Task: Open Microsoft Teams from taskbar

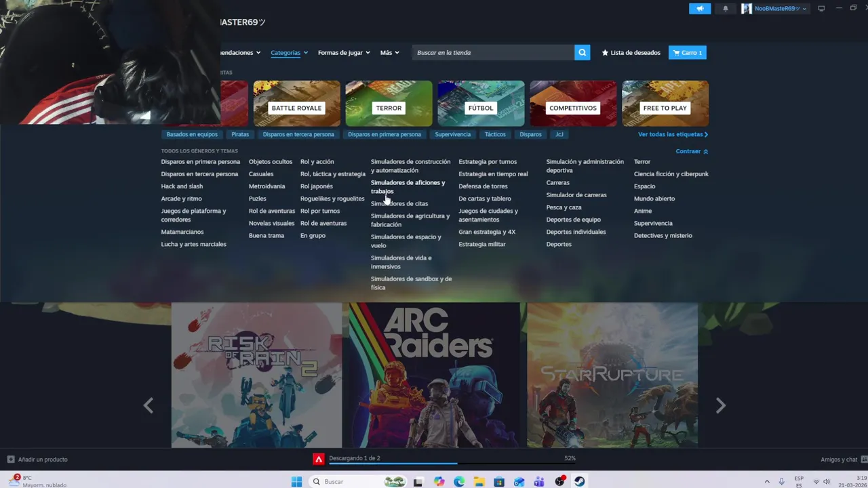Action: coord(539,481)
